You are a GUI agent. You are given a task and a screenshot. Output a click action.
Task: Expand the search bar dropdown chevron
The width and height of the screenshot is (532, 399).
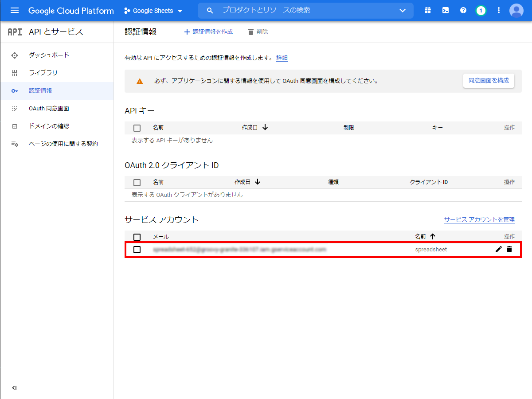(x=403, y=11)
